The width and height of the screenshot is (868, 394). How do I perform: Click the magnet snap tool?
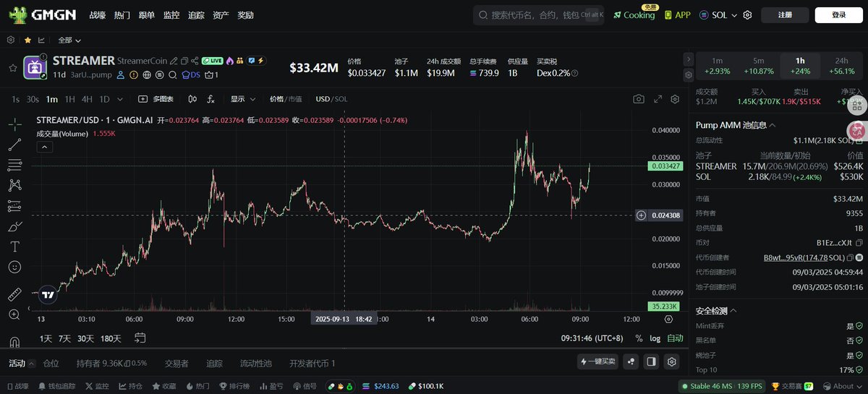[14, 341]
